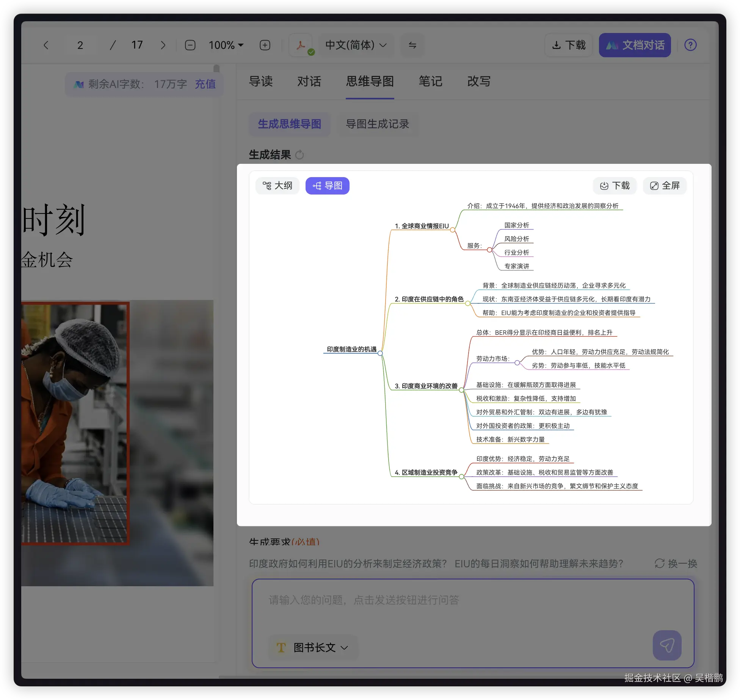Viewport: 740px width, 700px height.
Task: Open the 笔记 tab
Action: (x=430, y=81)
